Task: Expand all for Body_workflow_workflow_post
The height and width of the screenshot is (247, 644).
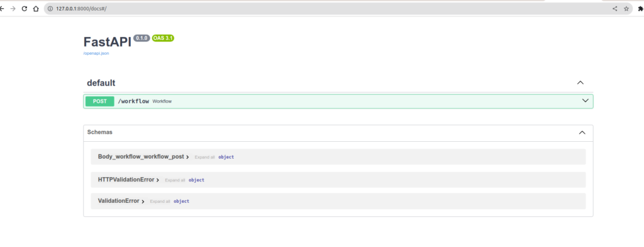Action: (x=204, y=158)
